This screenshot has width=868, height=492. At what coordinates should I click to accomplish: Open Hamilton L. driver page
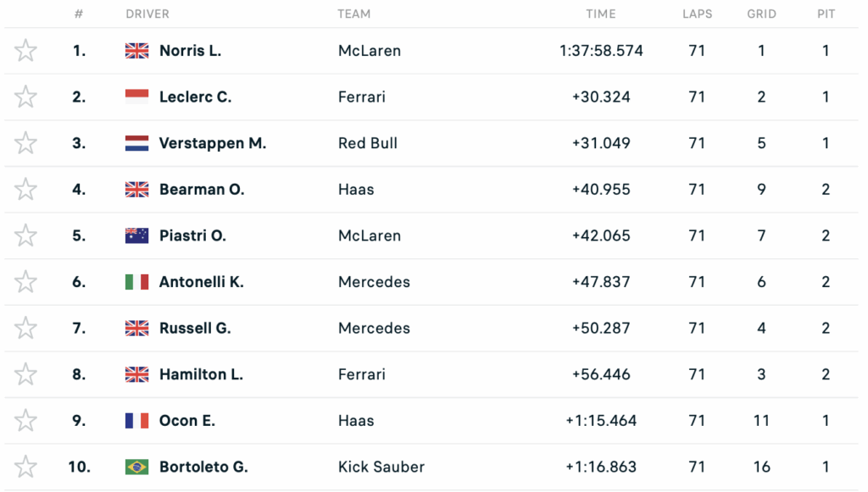coord(201,374)
